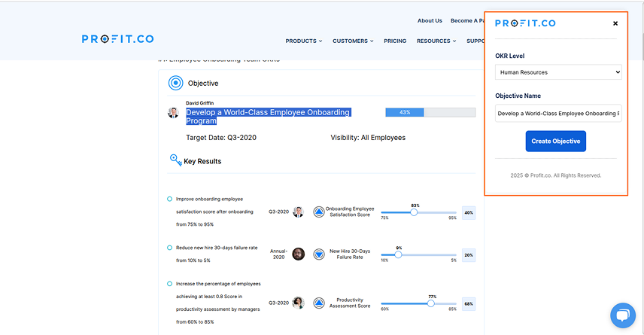The image size is (644, 335).
Task: Click owner avatar on satisfaction score key result
Action: click(299, 212)
